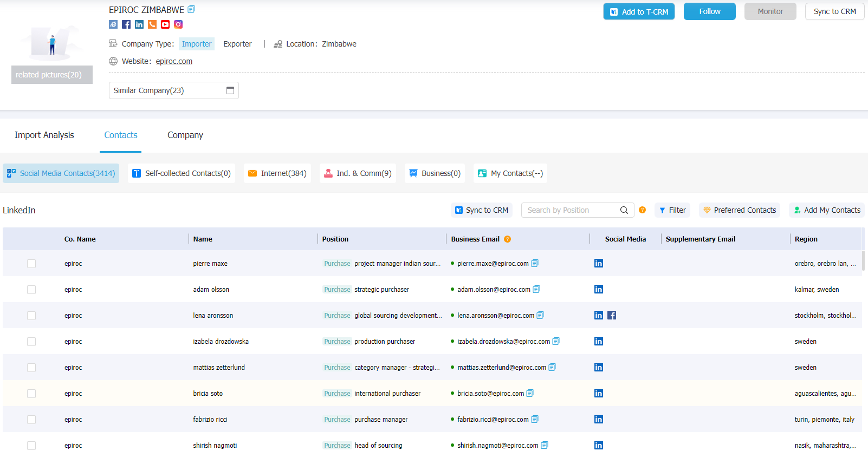Click the search magnifier icon
The height and width of the screenshot is (457, 868).
point(624,210)
